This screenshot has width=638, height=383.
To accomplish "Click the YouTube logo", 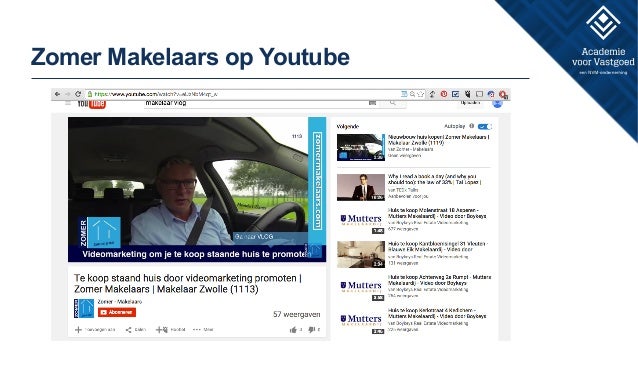I will tap(92, 104).
